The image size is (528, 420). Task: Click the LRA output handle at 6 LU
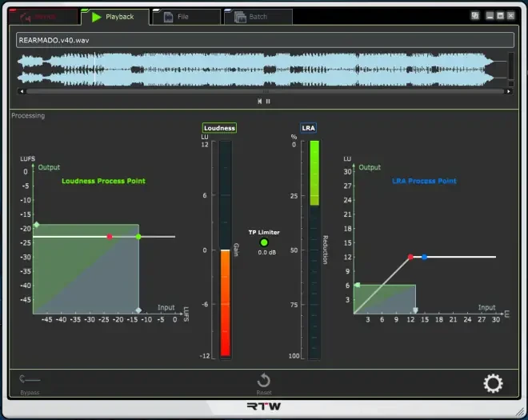point(358,286)
